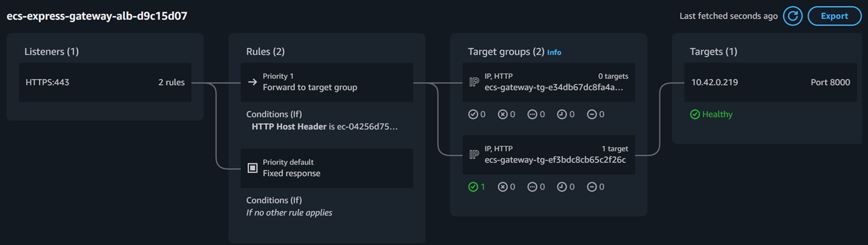
Task: Click initial count icon under e34db67 group
Action: tap(562, 114)
